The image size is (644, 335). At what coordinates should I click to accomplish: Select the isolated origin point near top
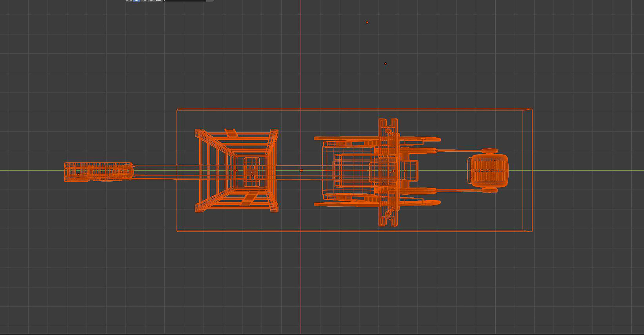[367, 22]
